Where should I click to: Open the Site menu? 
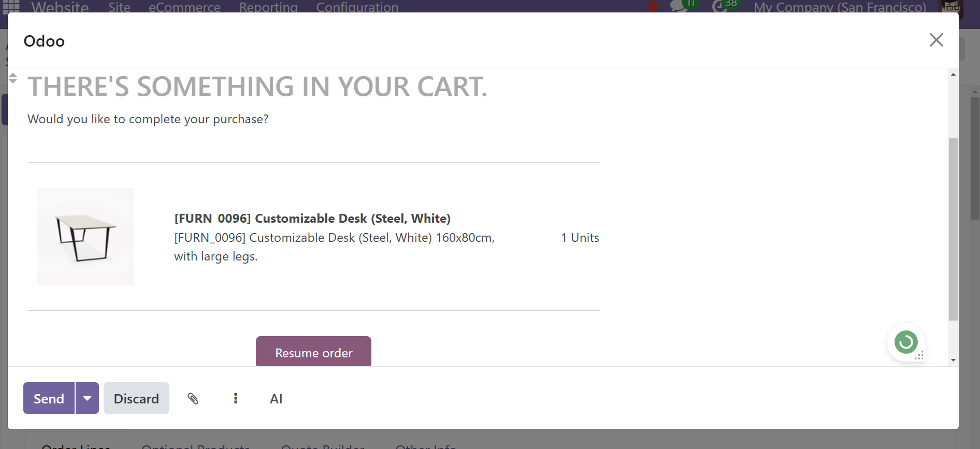(119, 7)
